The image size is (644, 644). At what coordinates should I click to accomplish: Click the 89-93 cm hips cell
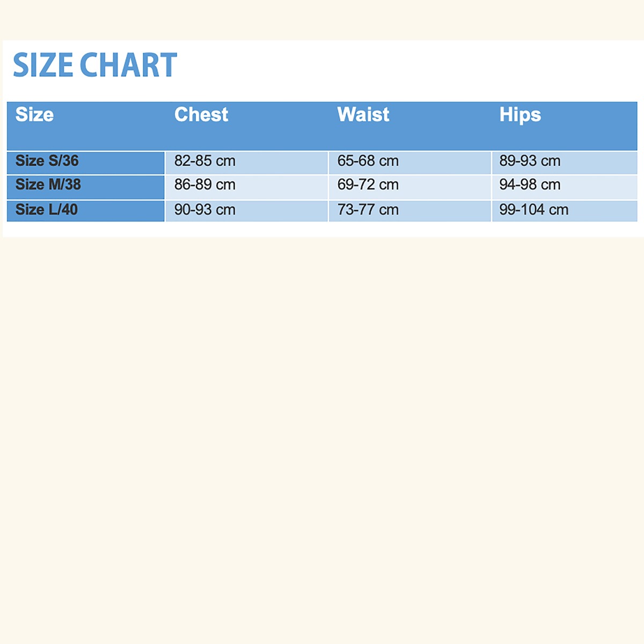coord(530,161)
